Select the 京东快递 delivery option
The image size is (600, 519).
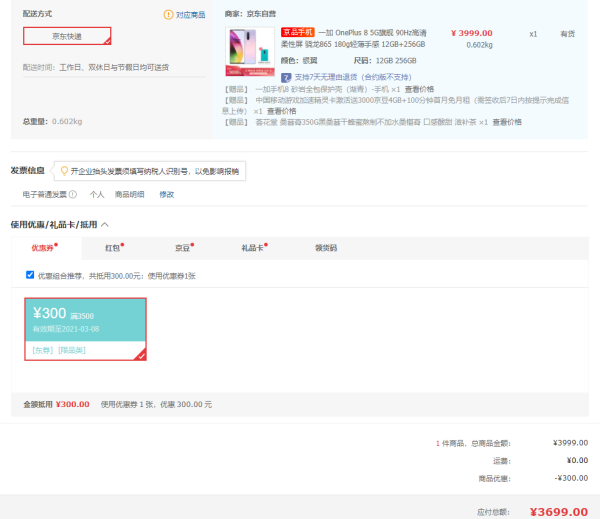pos(67,36)
